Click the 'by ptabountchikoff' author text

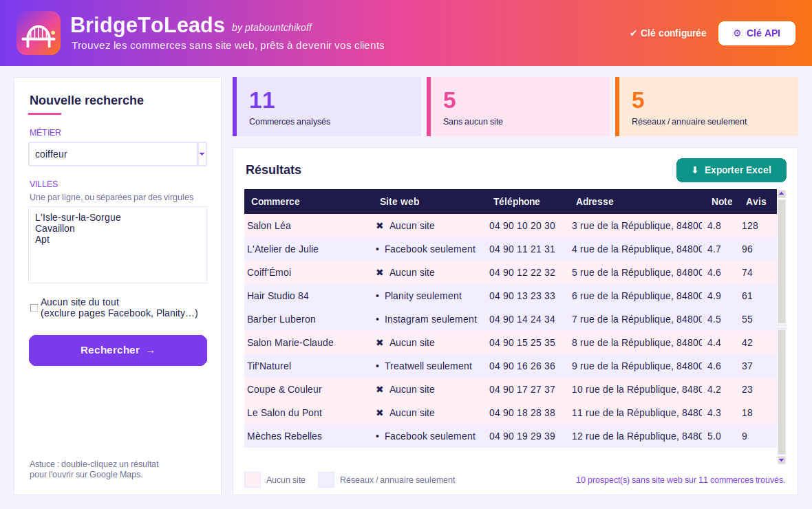272,28
